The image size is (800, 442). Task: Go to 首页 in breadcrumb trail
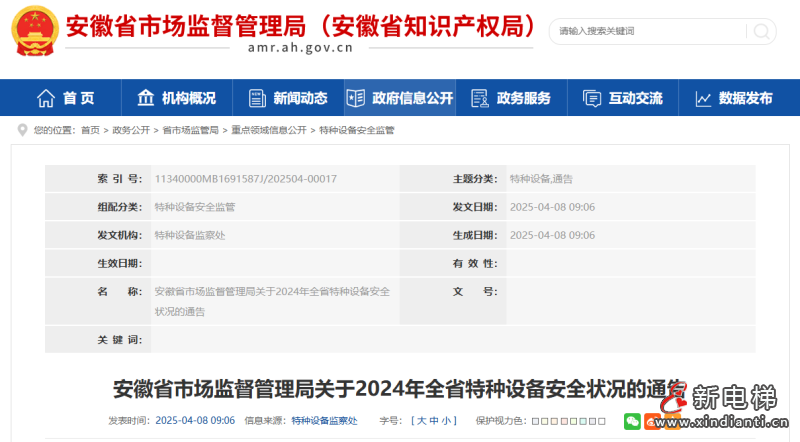(90, 130)
